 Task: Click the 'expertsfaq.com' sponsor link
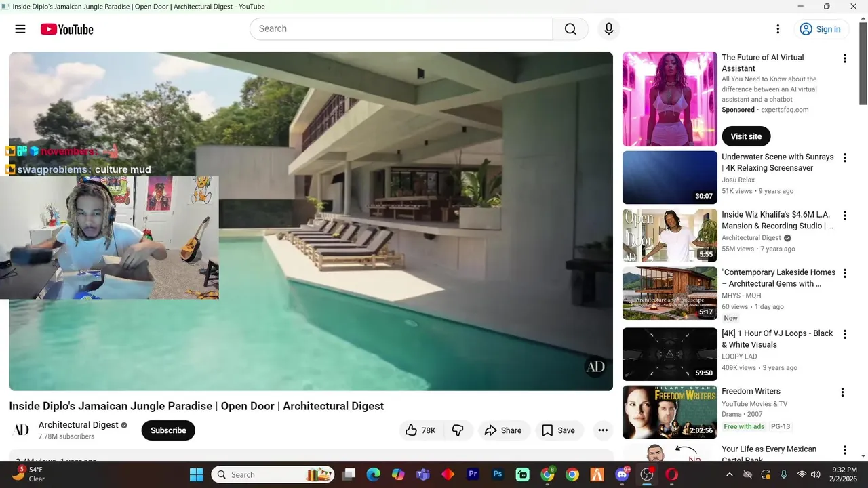(x=784, y=110)
